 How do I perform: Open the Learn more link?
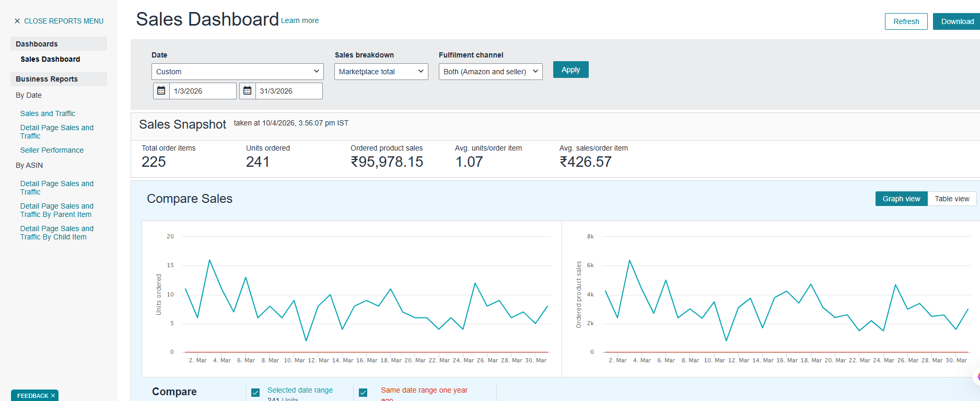coord(300,21)
